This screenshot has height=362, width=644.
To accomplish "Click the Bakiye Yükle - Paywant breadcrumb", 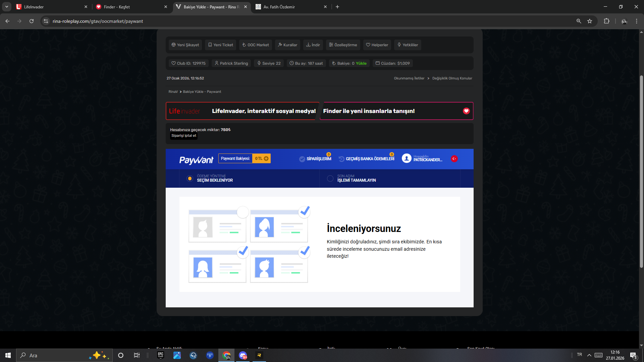I will [x=202, y=92].
